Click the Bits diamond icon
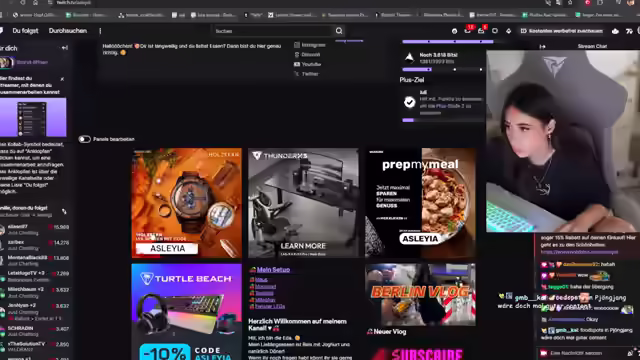The image size is (640, 360). 509,31
